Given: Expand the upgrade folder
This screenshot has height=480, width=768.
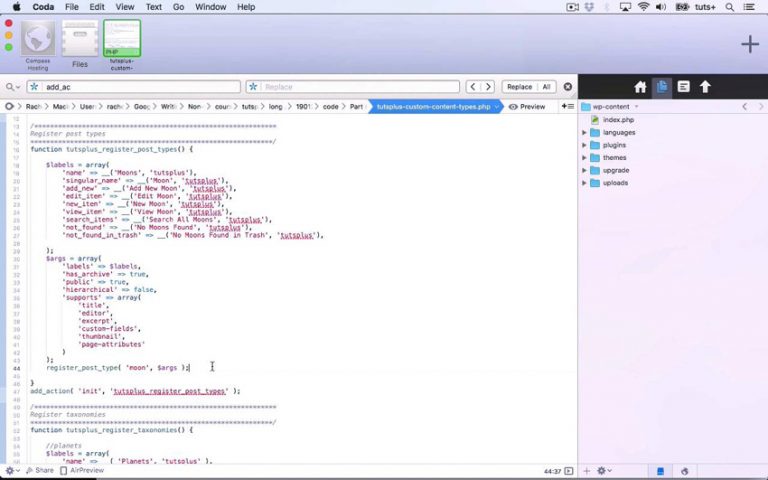Looking at the screenshot, I should (x=584, y=170).
